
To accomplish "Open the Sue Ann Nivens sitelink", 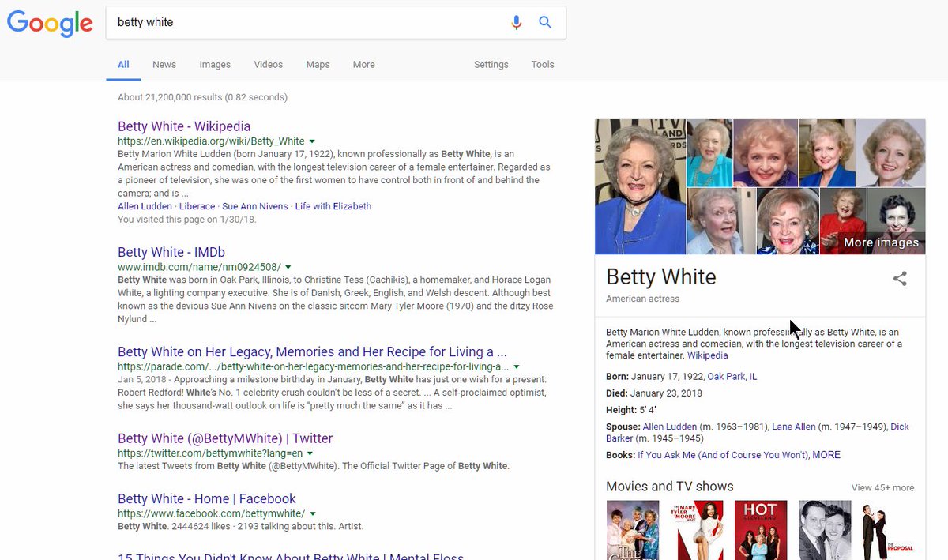I will 254,206.
